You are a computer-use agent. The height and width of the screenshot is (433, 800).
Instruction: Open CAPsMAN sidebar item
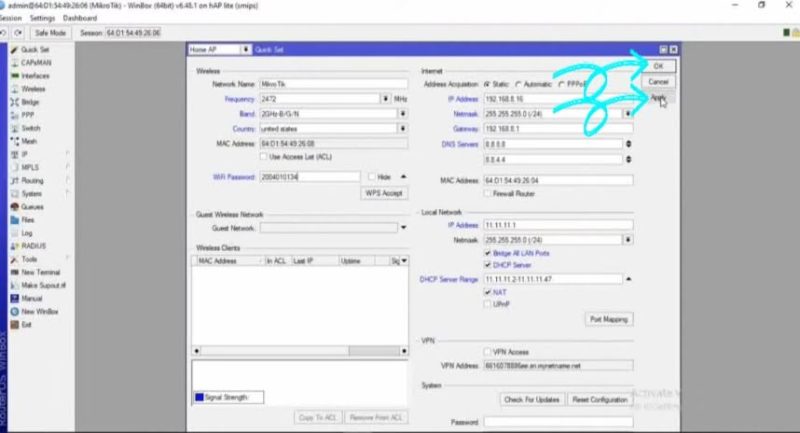(x=31, y=63)
